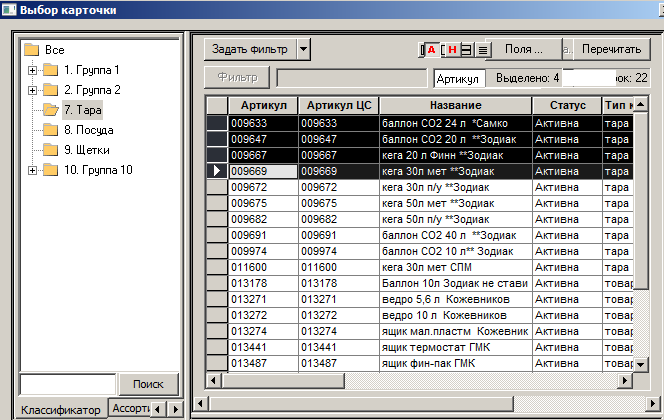Click name cell Баллон 10л Зодиак не стави
Screen dimensions: 664x420
pos(456,283)
